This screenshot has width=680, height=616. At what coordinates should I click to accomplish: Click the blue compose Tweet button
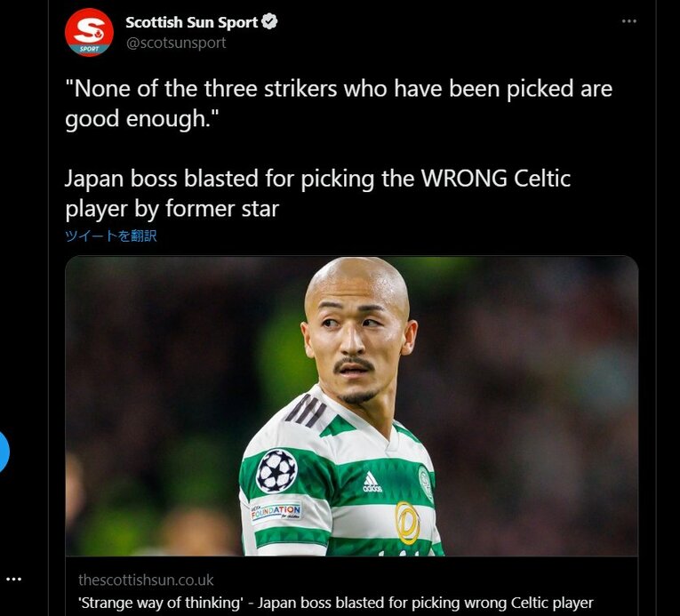pos(2,452)
